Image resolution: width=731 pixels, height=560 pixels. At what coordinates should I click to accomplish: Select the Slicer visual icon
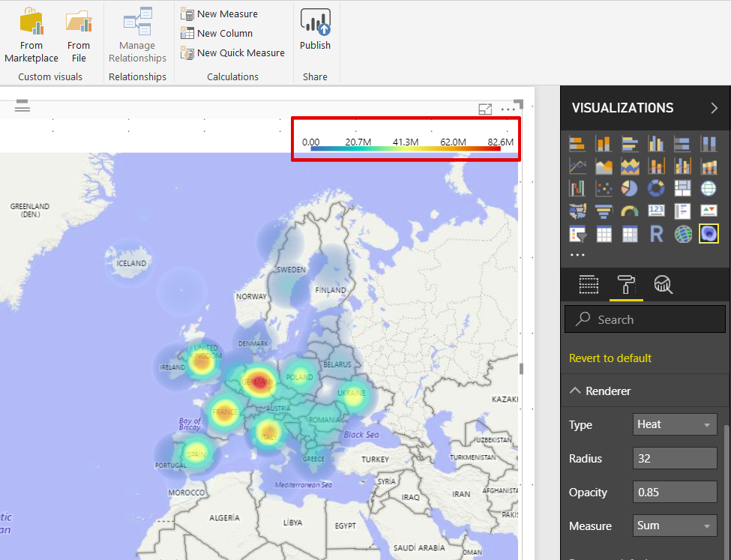click(x=577, y=235)
